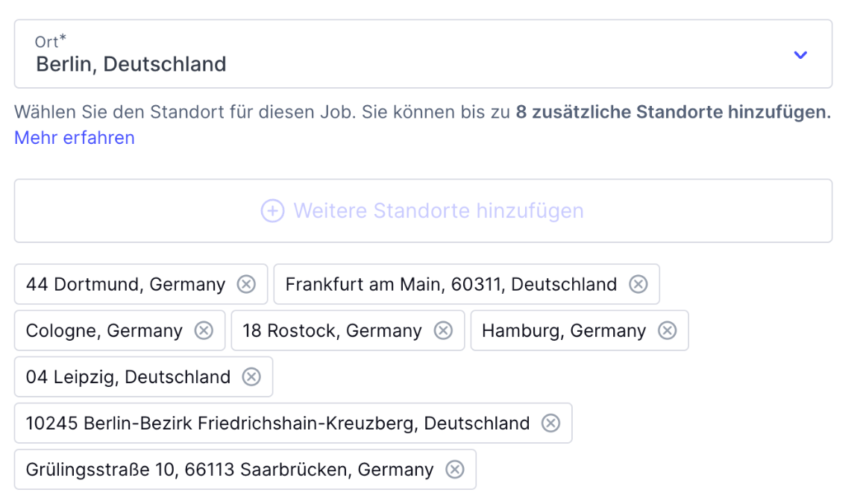Click the plus icon for more locations

[272, 211]
